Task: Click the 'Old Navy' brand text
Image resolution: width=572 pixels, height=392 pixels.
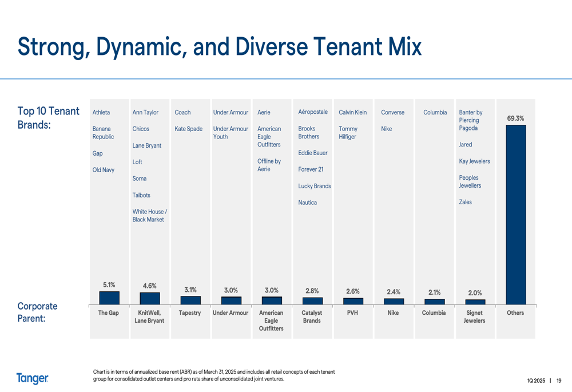Action: tap(103, 170)
